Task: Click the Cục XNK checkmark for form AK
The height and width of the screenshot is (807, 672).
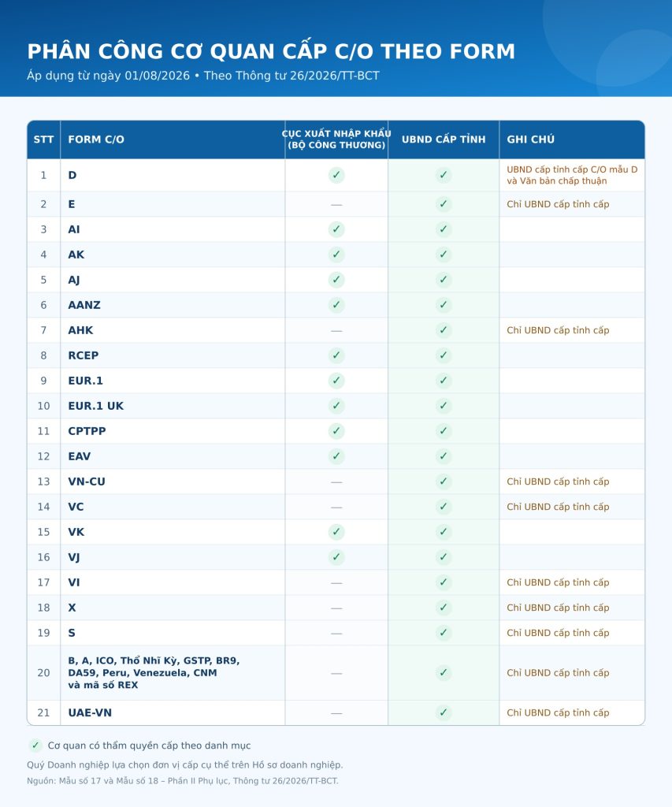Action: [336, 255]
